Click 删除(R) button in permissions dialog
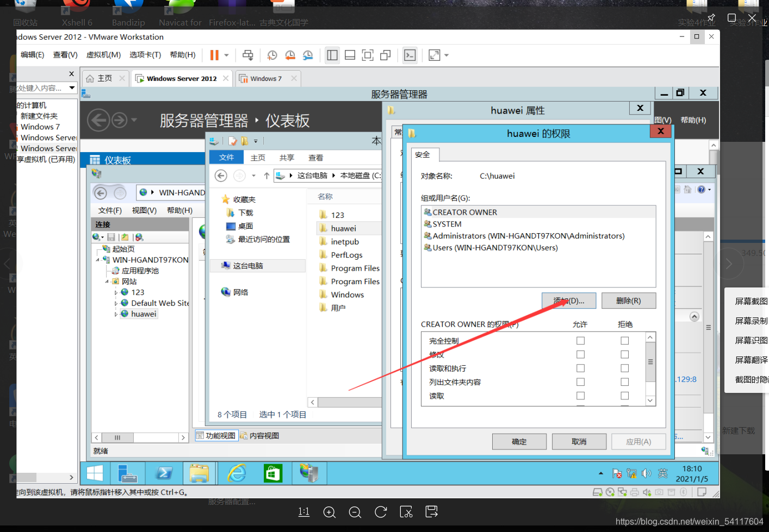The height and width of the screenshot is (532, 769). click(629, 301)
